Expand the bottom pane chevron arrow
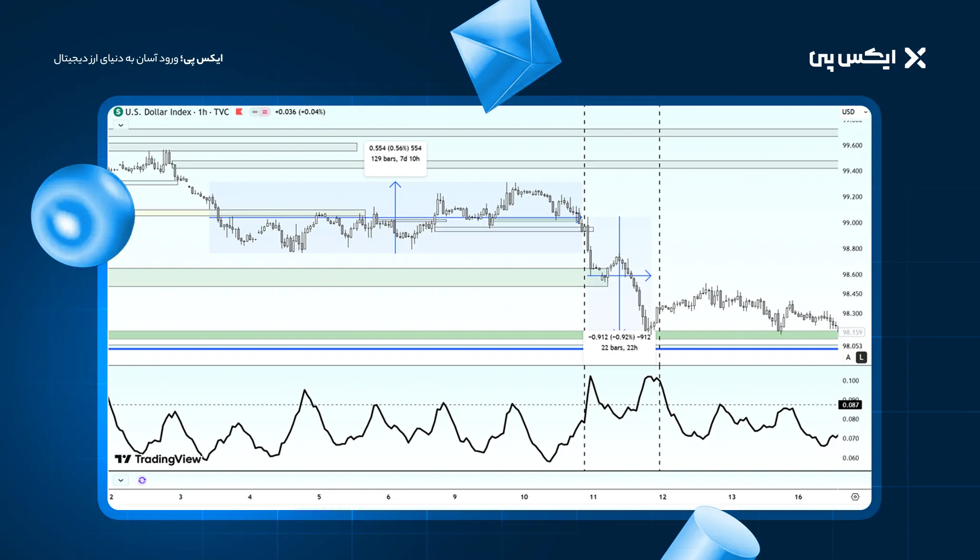The image size is (980, 560). 121,480
